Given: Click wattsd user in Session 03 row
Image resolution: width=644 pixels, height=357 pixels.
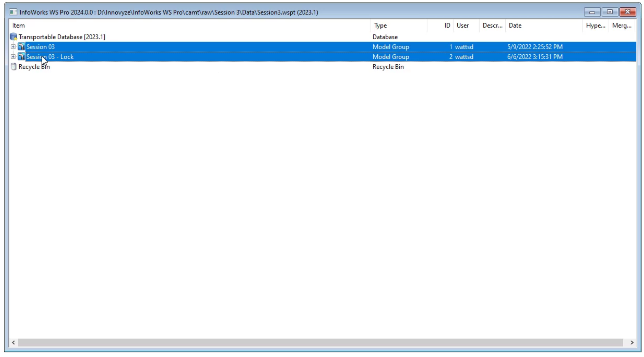Looking at the screenshot, I should tap(464, 47).
